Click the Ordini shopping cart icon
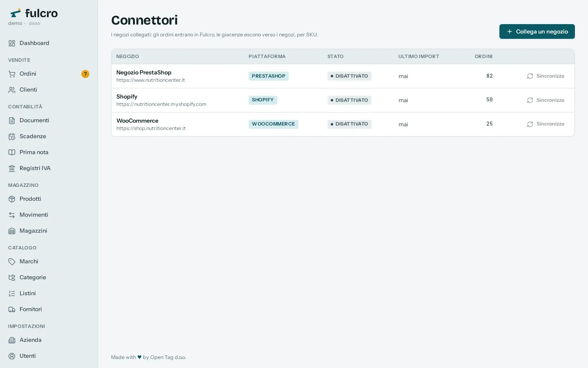The image size is (588, 368). point(12,74)
